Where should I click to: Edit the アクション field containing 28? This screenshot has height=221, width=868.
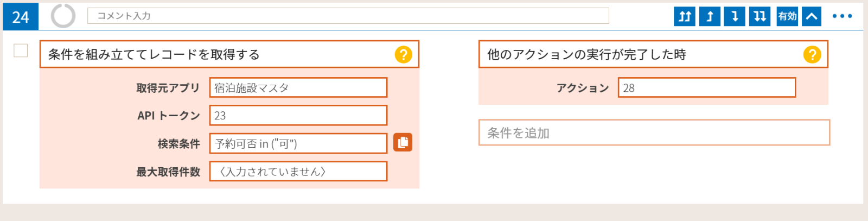coord(707,87)
